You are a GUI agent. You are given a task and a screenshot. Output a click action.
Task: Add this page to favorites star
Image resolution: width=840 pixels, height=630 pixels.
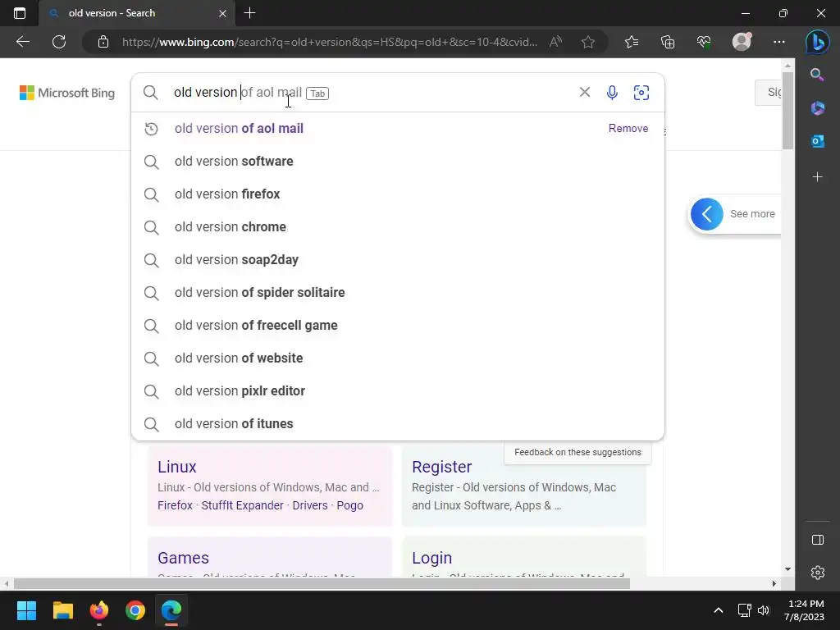click(587, 42)
